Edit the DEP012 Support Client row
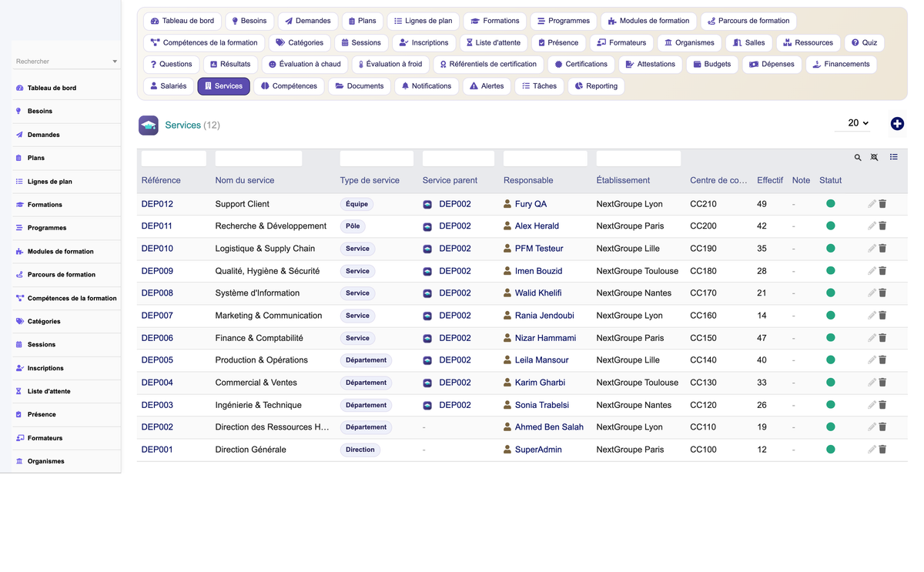Viewport: 924px width, 572px height. [872, 204]
